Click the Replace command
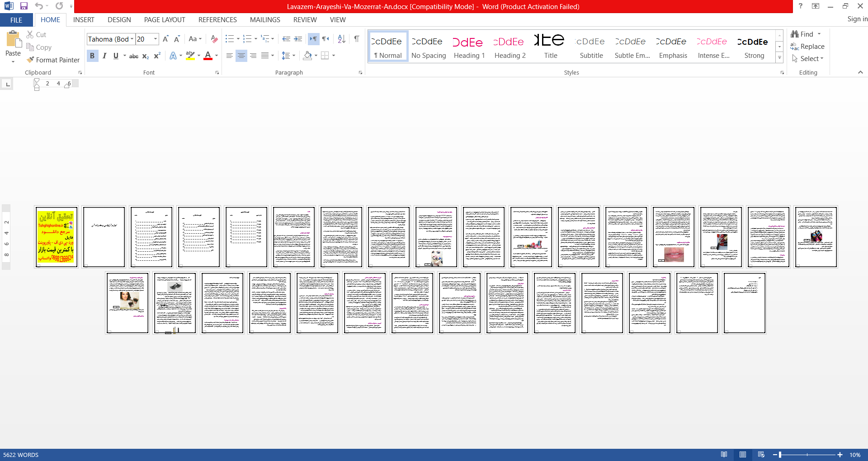The image size is (868, 461). click(x=807, y=47)
